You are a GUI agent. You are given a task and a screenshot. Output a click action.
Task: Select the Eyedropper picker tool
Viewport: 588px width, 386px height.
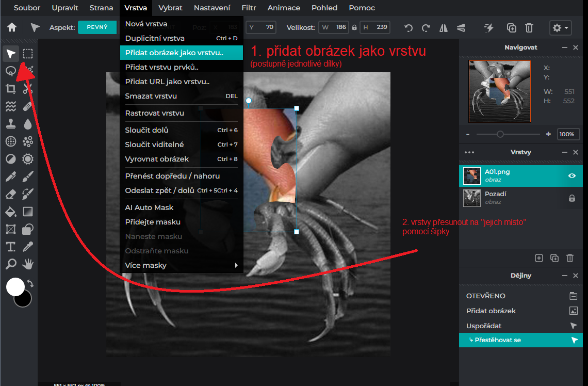click(28, 247)
